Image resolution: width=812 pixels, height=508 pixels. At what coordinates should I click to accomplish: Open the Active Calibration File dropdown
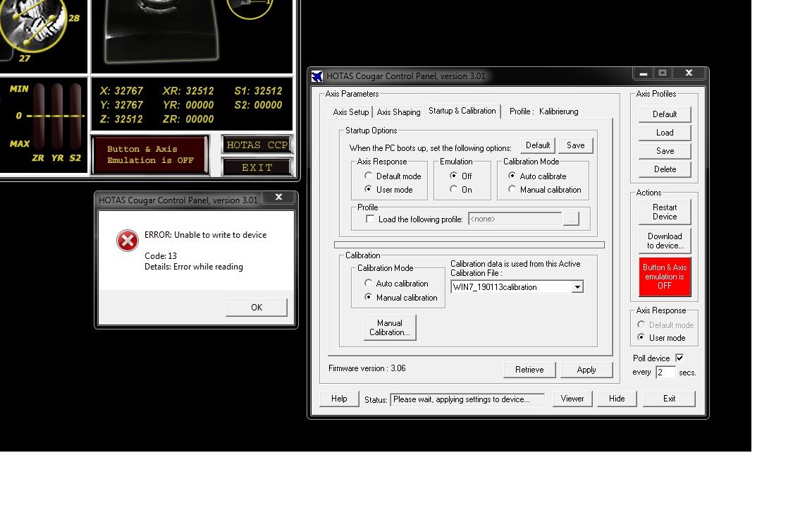(577, 286)
